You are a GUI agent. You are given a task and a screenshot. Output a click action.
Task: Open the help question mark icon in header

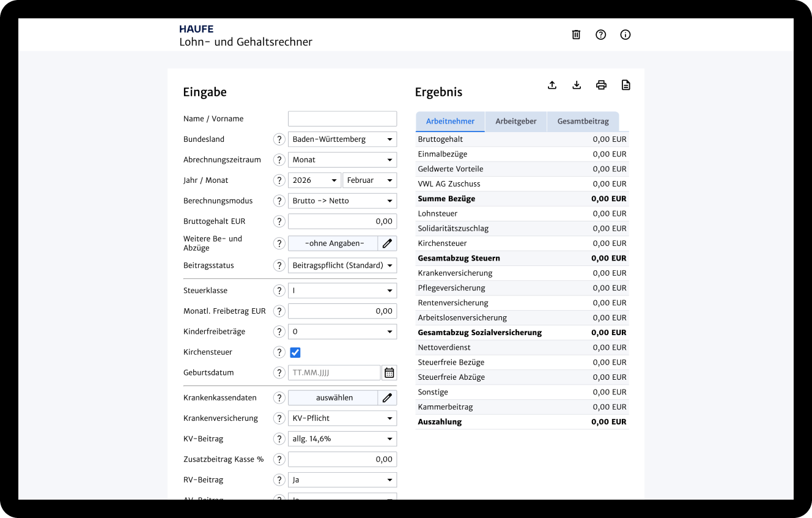click(600, 35)
